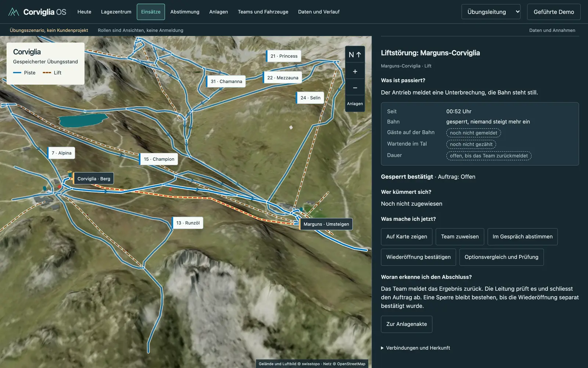Zoom out on the map

[x=355, y=88]
